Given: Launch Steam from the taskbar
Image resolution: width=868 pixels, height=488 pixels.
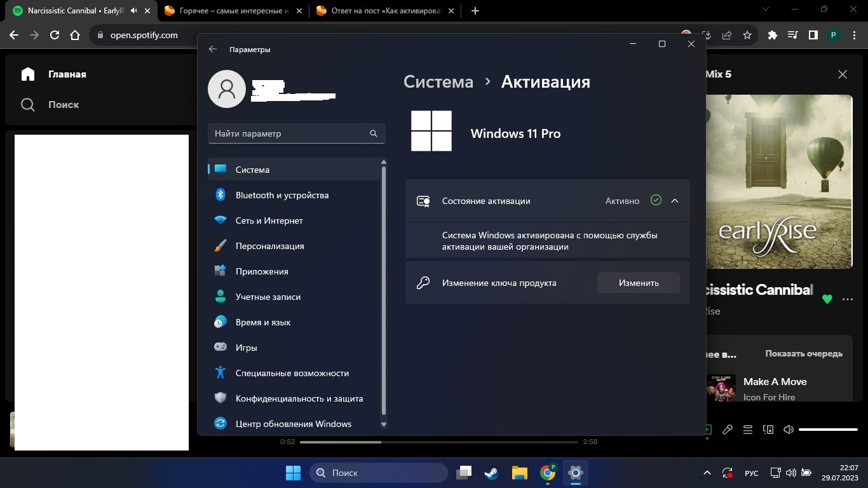Looking at the screenshot, I should pyautogui.click(x=492, y=473).
